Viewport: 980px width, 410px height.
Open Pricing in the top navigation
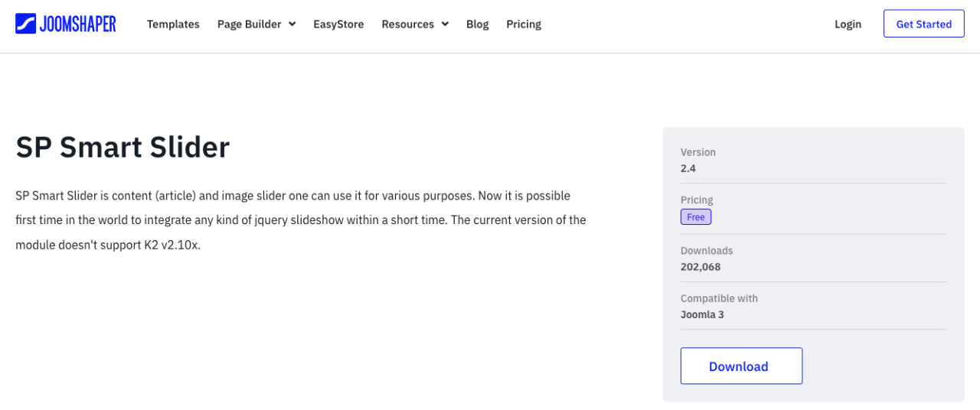[x=524, y=24]
